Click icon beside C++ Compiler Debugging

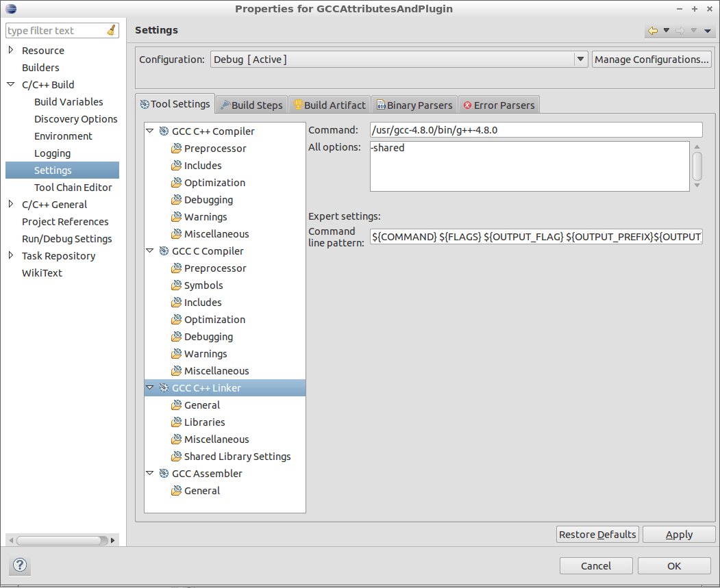click(x=176, y=199)
